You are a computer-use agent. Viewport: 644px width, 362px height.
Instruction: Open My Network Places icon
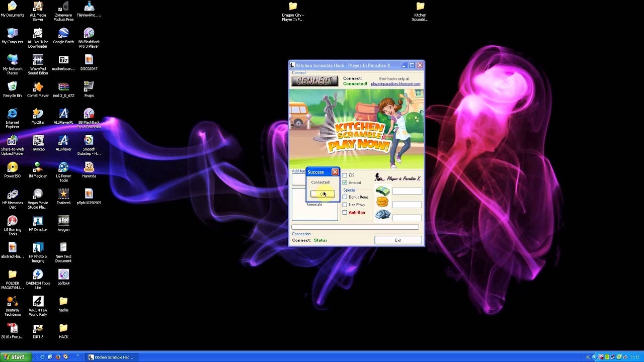coord(12,65)
